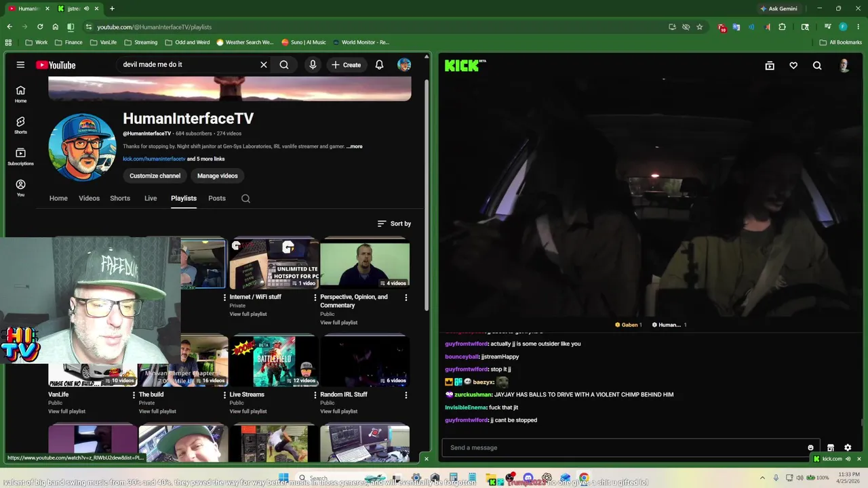The width and height of the screenshot is (868, 488).
Task: Switch to the Posts tab
Action: (217, 199)
